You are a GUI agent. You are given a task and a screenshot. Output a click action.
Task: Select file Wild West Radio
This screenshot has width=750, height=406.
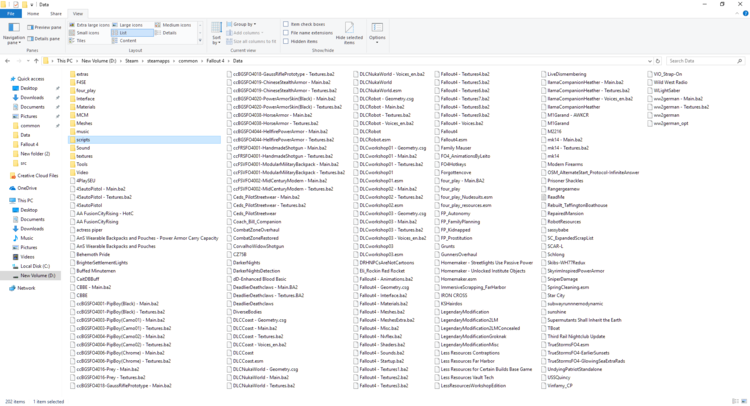(x=668, y=82)
